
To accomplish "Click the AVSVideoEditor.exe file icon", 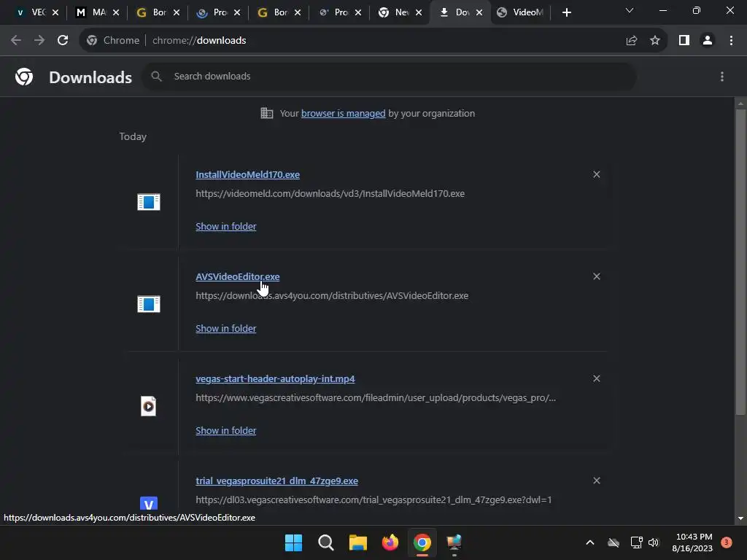I will [149, 304].
